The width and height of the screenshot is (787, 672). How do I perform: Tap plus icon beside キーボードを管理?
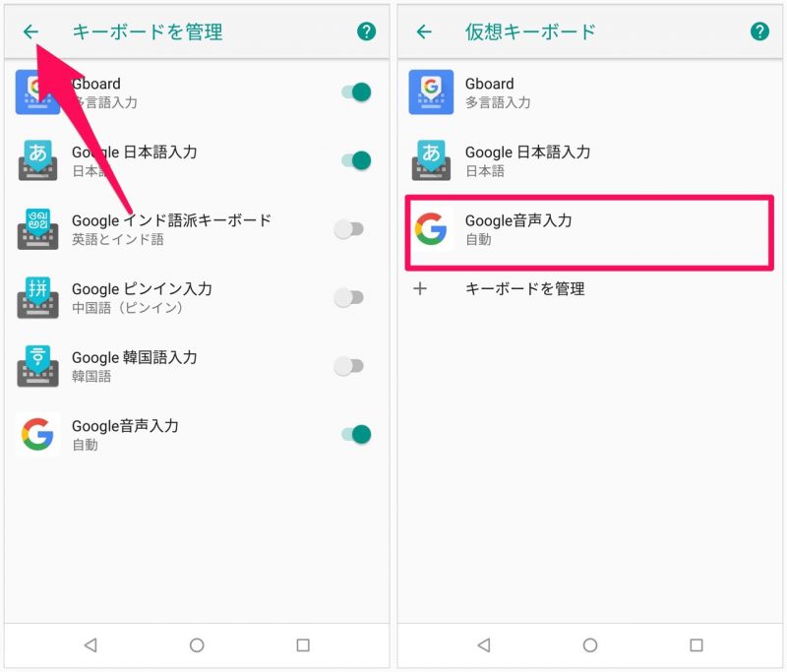click(420, 288)
